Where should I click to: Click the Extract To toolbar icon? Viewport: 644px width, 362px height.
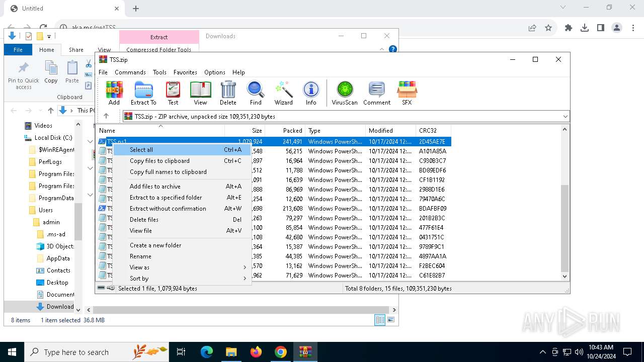point(143,93)
